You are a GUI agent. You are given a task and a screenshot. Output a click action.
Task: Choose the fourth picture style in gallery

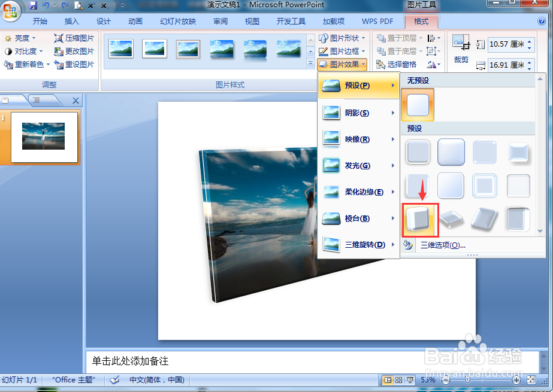pos(222,48)
